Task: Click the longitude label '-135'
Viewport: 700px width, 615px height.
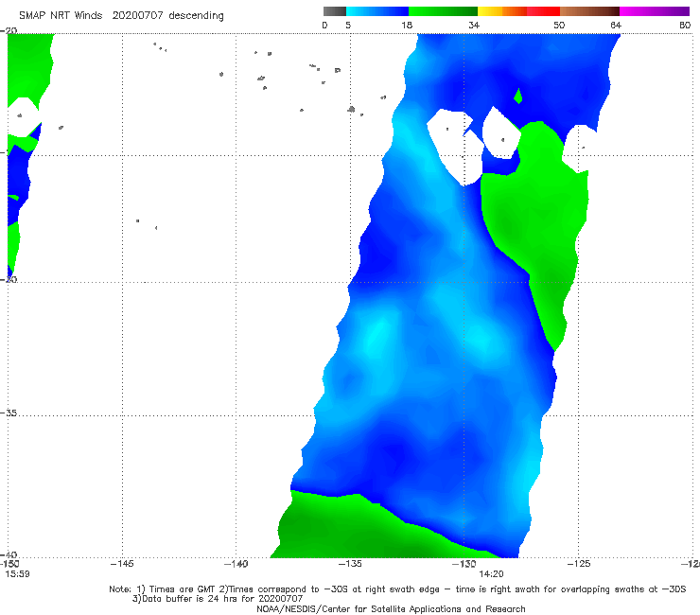Action: [x=350, y=564]
